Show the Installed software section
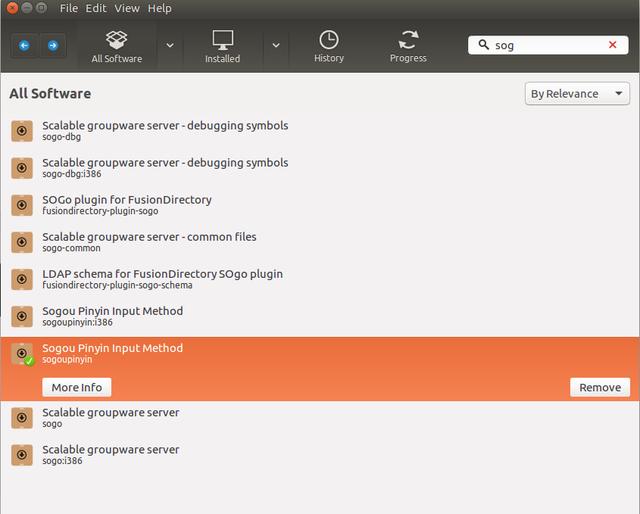 point(222,47)
